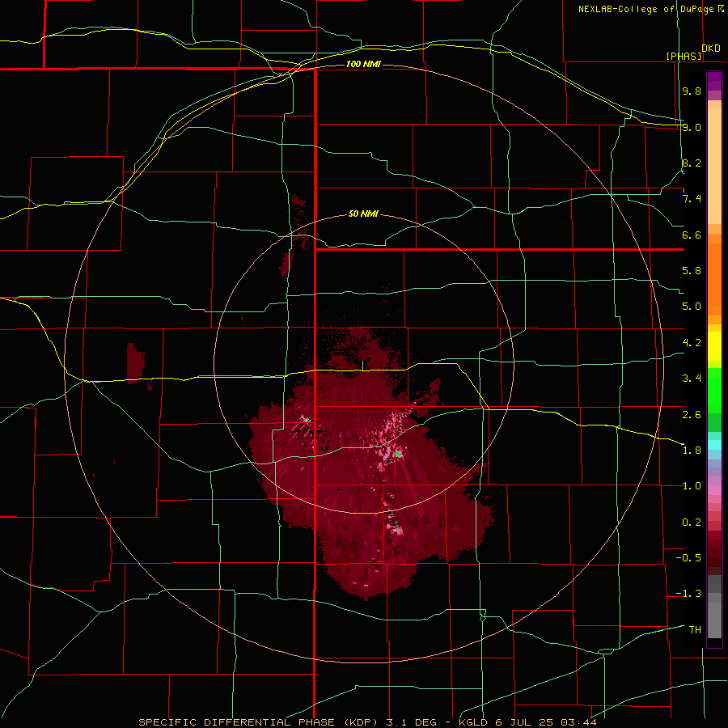Screen dimensions: 728x728
Task: Click the 8.2 scale value
Action: pyautogui.click(x=692, y=163)
